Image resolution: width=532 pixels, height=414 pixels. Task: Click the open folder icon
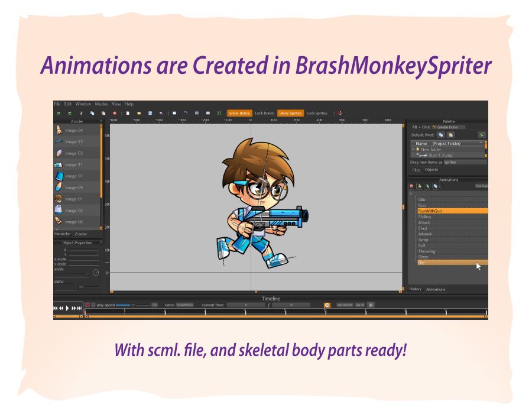click(139, 114)
